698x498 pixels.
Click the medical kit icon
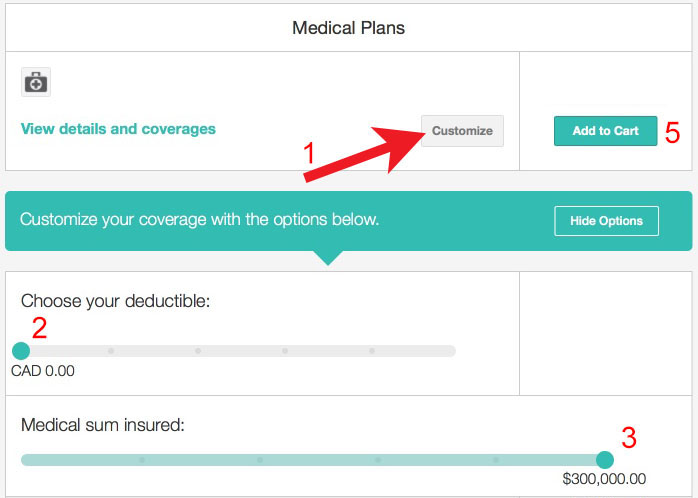point(36,82)
